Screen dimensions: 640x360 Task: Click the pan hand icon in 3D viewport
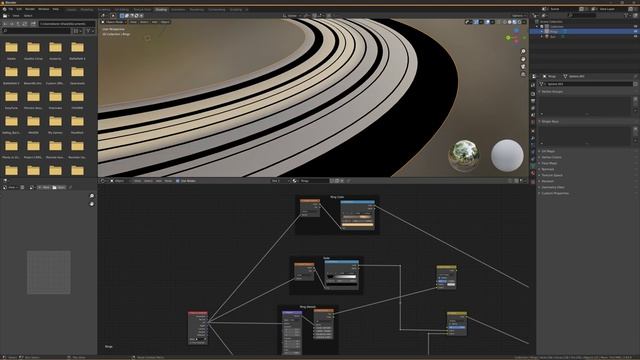(523, 59)
